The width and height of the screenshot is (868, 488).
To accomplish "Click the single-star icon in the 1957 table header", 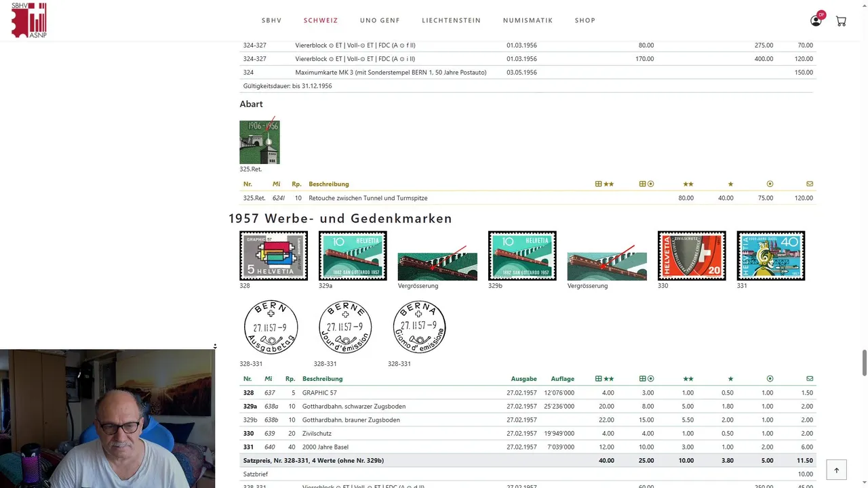I will click(730, 379).
